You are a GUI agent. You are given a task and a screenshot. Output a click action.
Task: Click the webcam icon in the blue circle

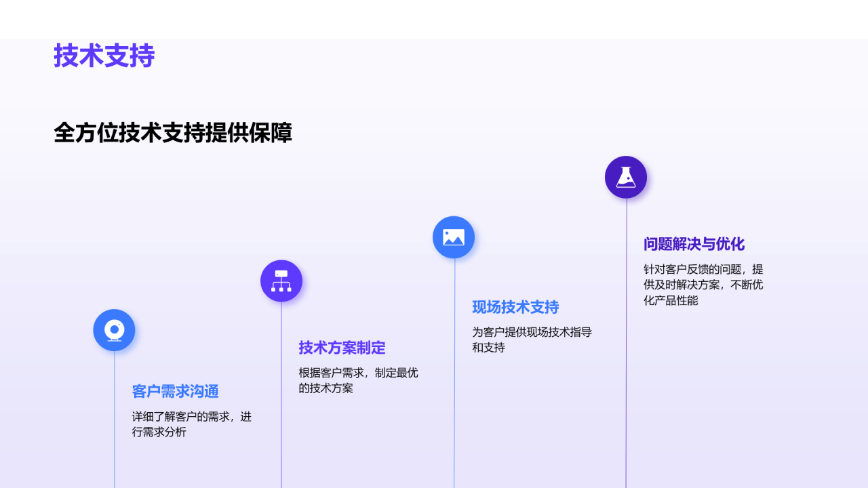[114, 330]
